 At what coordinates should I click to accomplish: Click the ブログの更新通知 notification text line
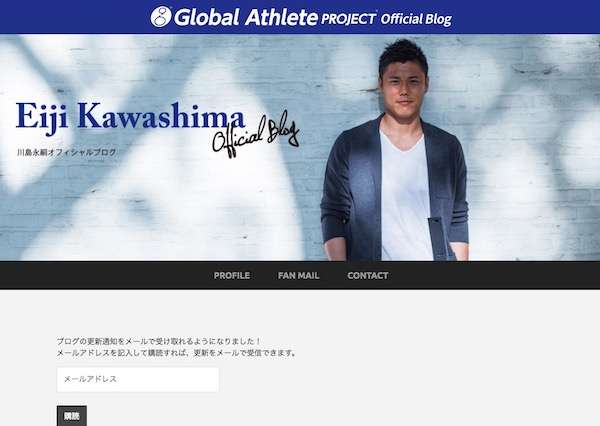click(x=159, y=341)
